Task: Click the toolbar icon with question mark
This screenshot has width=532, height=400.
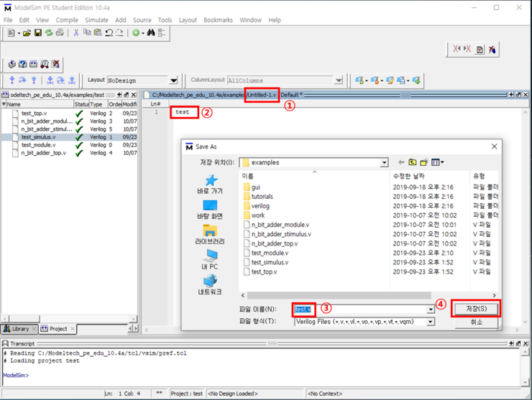Action: [x=23, y=64]
